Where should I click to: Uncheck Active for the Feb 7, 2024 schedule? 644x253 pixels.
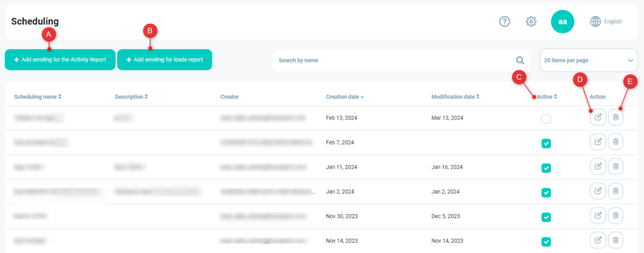click(546, 143)
